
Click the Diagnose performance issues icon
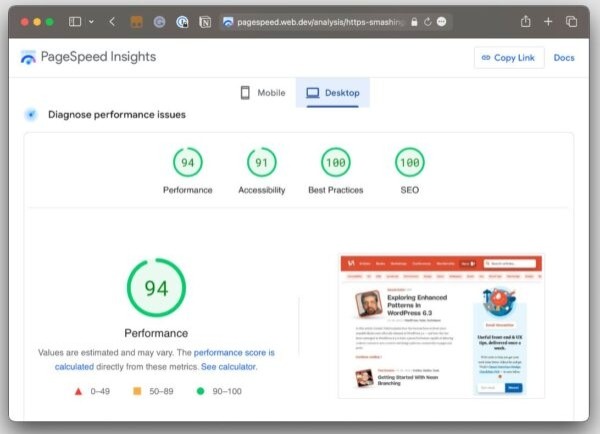point(31,114)
